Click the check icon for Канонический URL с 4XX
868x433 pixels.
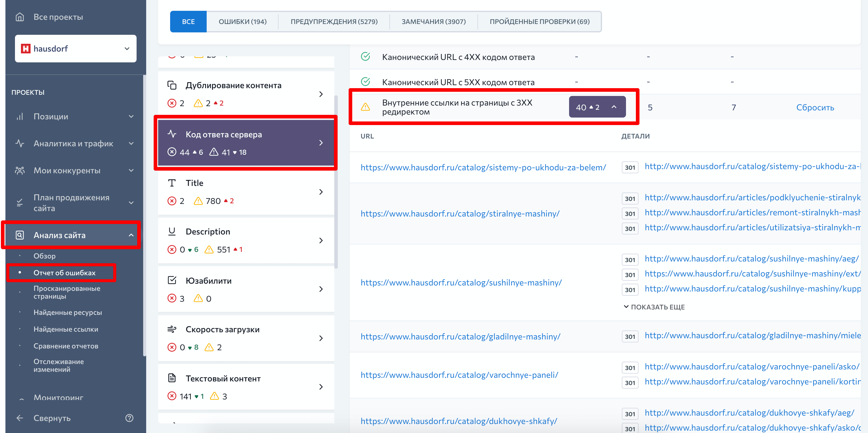[366, 56]
